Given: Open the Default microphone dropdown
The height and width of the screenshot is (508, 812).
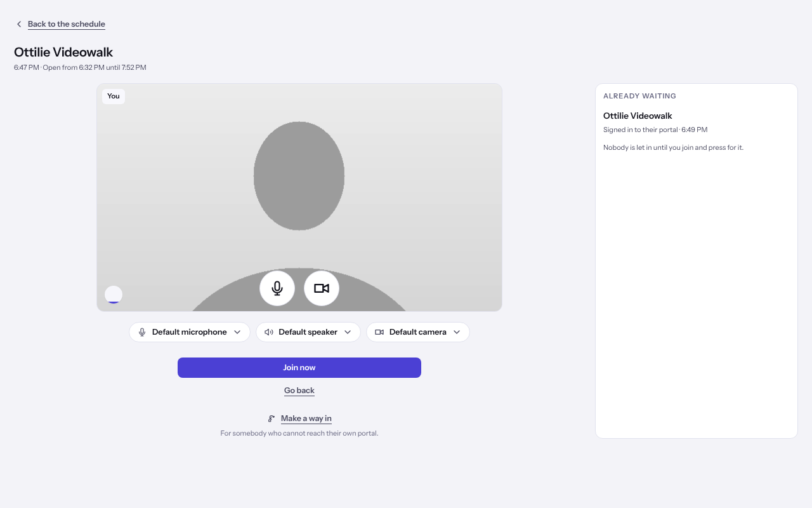Looking at the screenshot, I should tap(190, 332).
